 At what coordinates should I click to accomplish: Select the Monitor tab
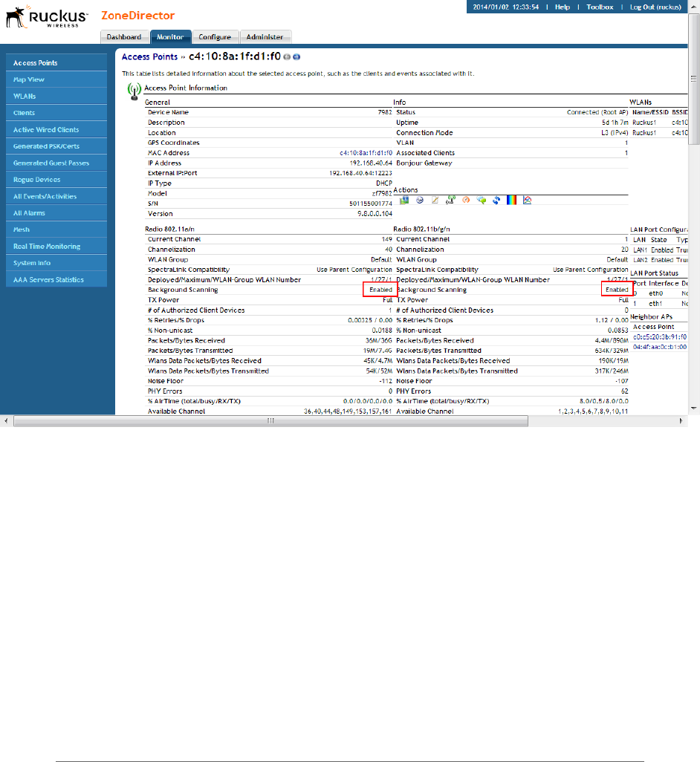[x=170, y=37]
